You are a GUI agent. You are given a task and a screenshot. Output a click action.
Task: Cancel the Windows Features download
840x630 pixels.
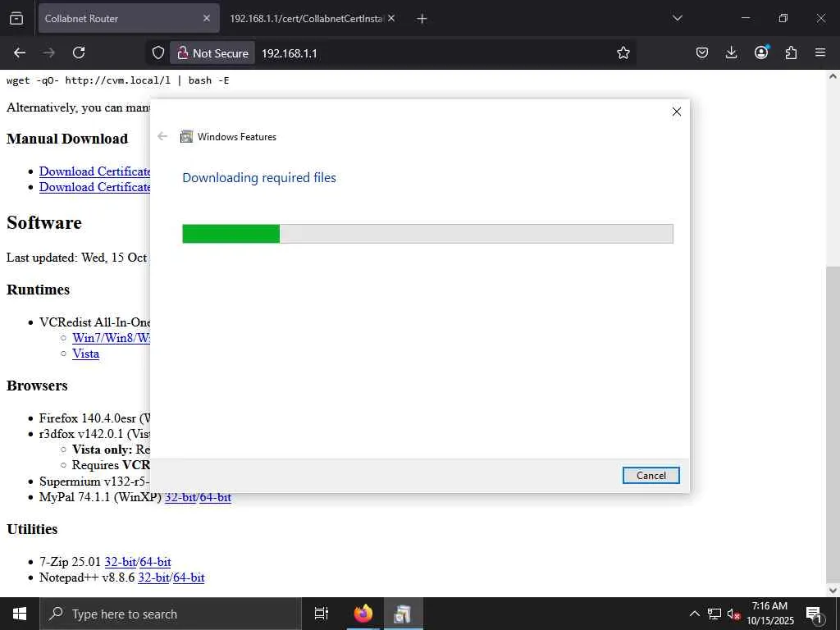click(x=651, y=475)
